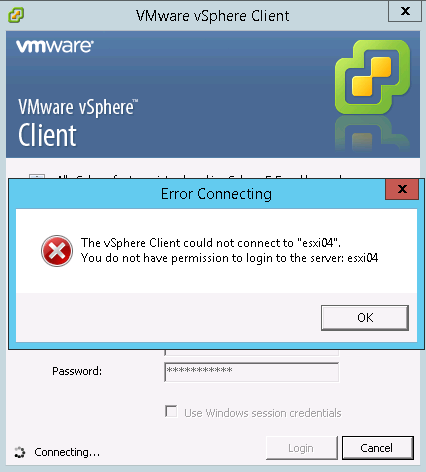Click the 'could not connect to esxi04' message
This screenshot has width=426, height=472.
211,243
